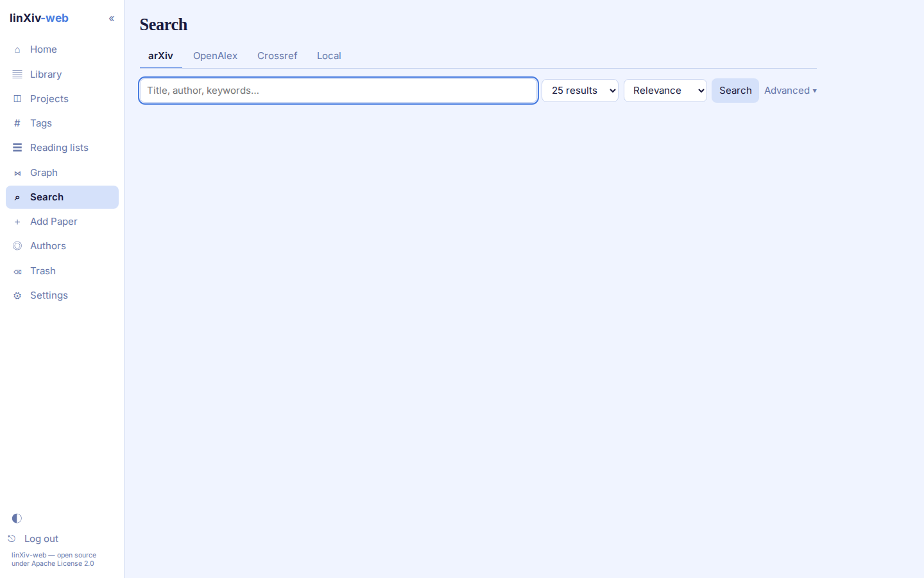Open the Relevance sort dropdown

tap(665, 91)
